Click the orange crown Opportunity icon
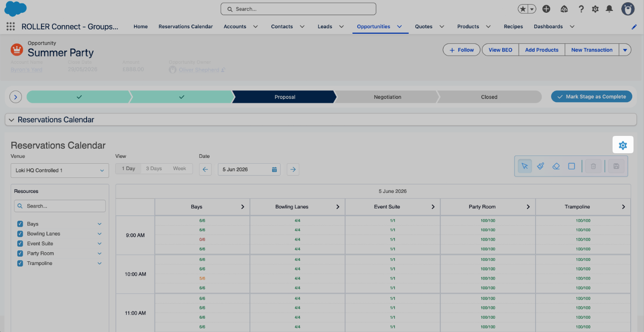This screenshot has width=644, height=332. pyautogui.click(x=17, y=49)
